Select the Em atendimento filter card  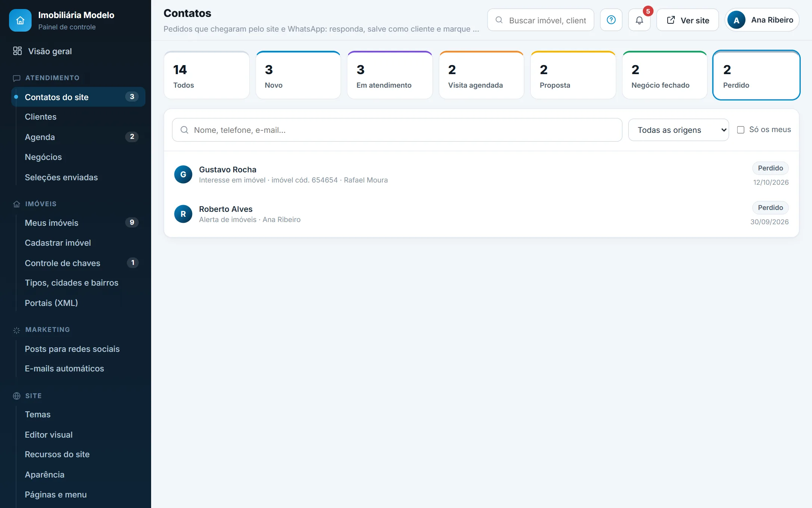point(390,75)
